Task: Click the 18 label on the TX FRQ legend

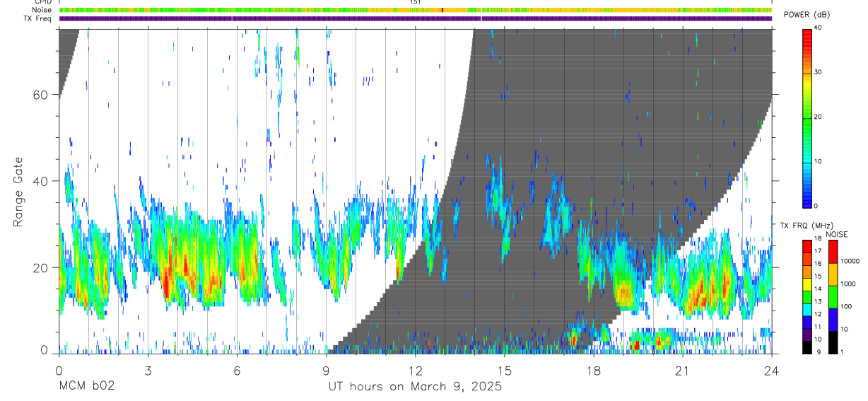Action: point(818,239)
